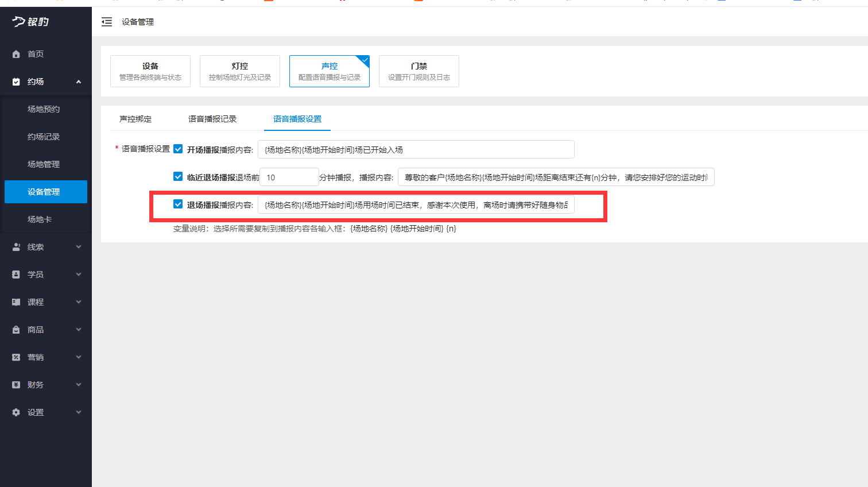Viewport: 868px width, 487px height.
Task: Click the 学员 sidebar icon
Action: click(x=15, y=274)
